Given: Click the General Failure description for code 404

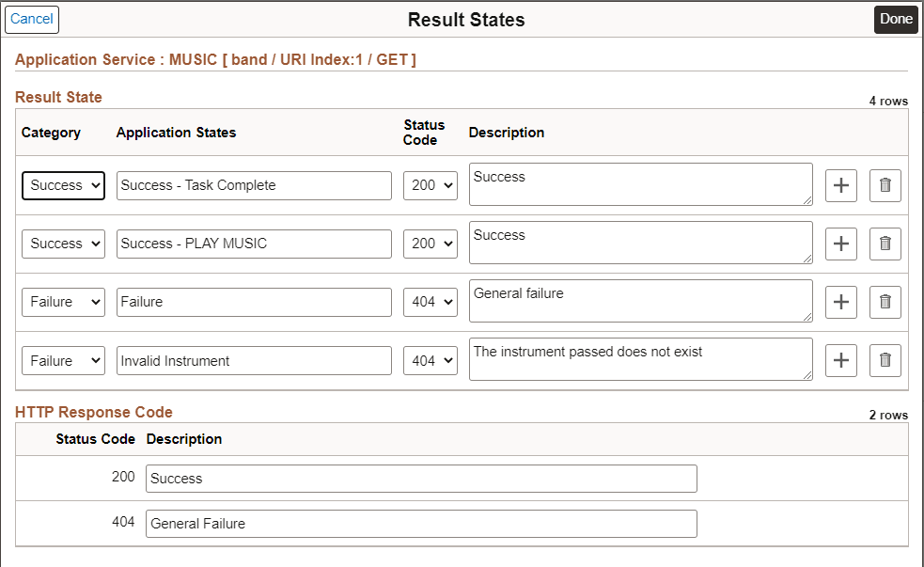Looking at the screenshot, I should tap(420, 524).
